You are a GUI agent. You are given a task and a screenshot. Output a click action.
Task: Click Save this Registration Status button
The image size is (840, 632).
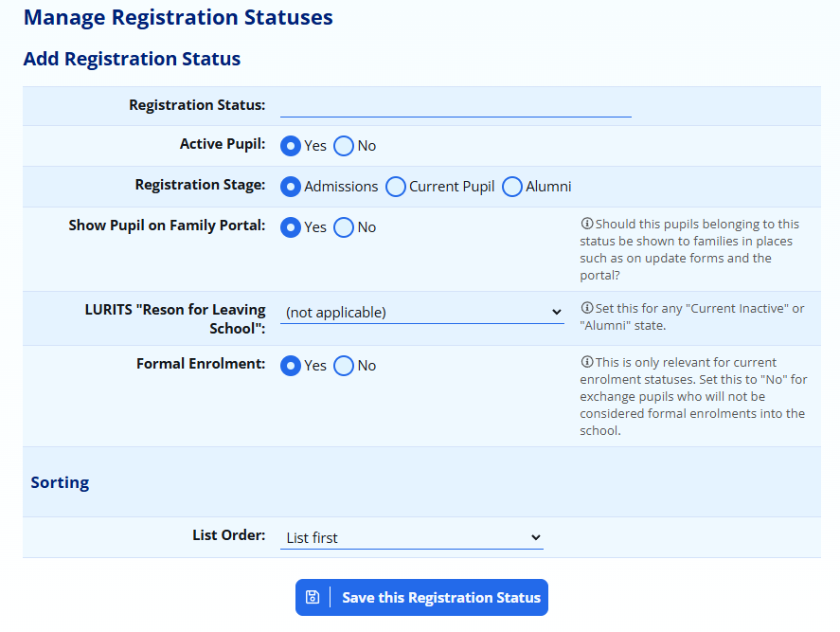click(421, 597)
